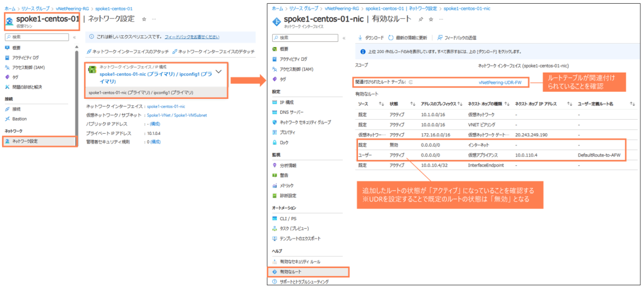Open Bastion in the VM sidebar

click(16, 119)
